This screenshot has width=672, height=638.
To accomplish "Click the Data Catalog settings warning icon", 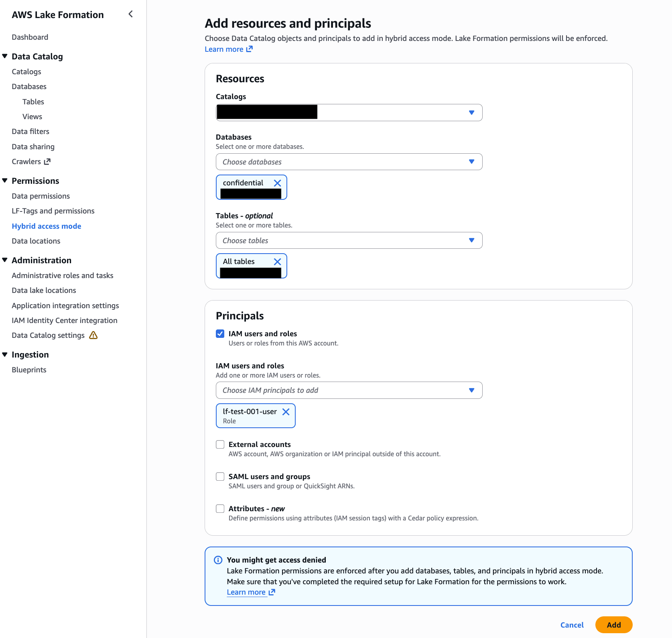I will point(93,335).
